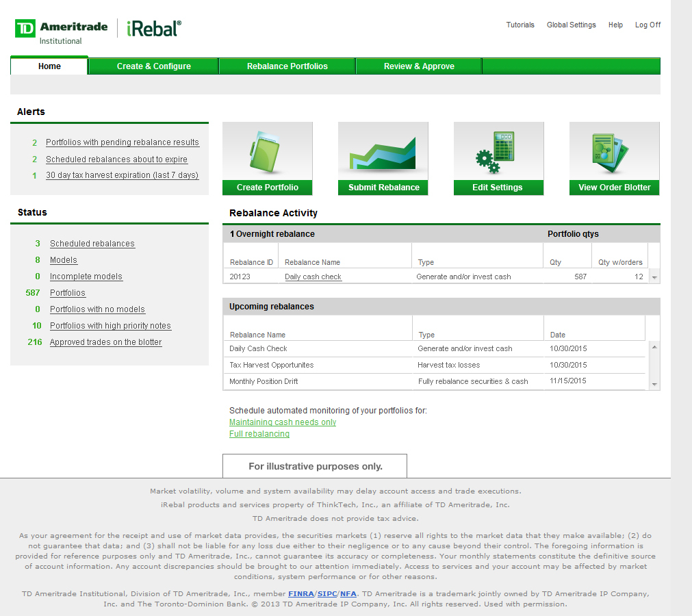
Task: Click the Edit Settings gears icon
Action: click(498, 151)
